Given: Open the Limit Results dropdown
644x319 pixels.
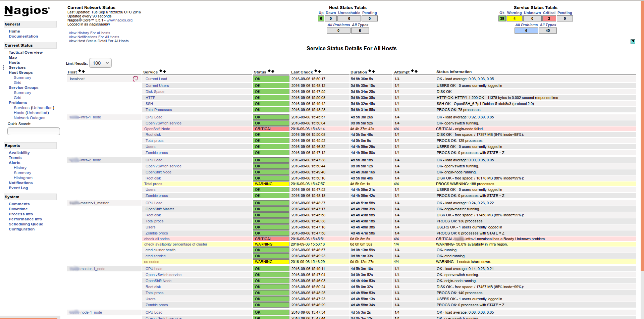Looking at the screenshot, I should (100, 63).
